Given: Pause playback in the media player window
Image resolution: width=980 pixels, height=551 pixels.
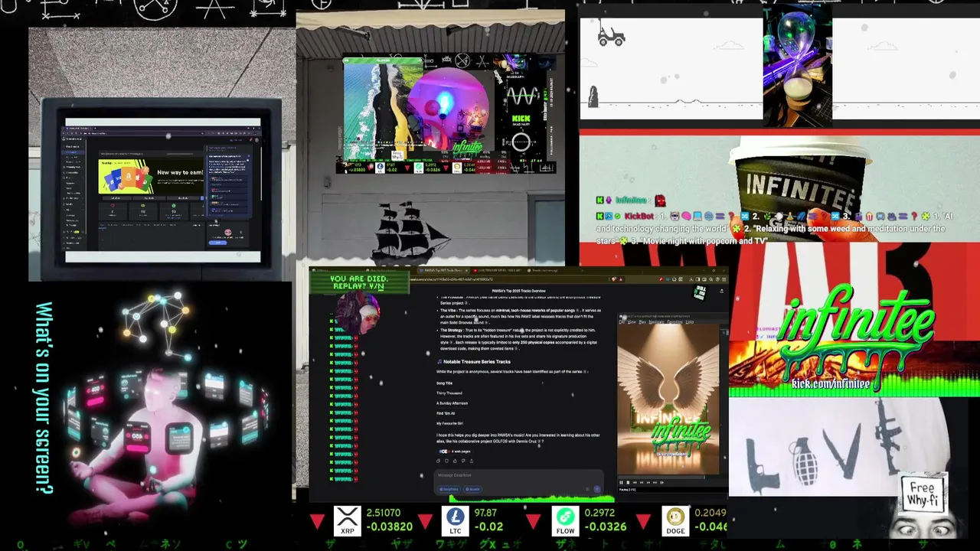Looking at the screenshot, I should tap(621, 482).
